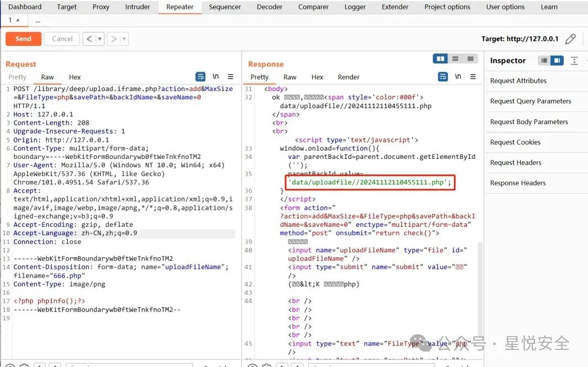Viewport: 588px width, 367px height.
Task: Set Inspector right-docked layout icon
Action: 557,60
